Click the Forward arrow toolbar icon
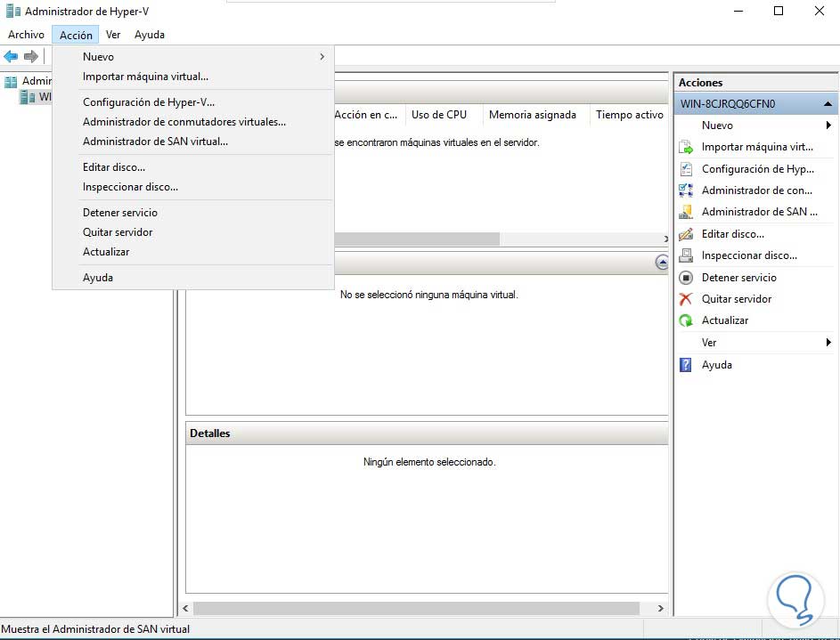The width and height of the screenshot is (840, 640). pyautogui.click(x=31, y=56)
